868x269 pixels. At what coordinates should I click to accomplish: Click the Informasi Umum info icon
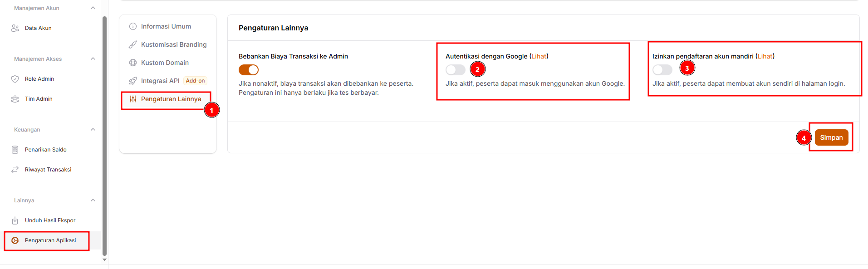click(133, 26)
